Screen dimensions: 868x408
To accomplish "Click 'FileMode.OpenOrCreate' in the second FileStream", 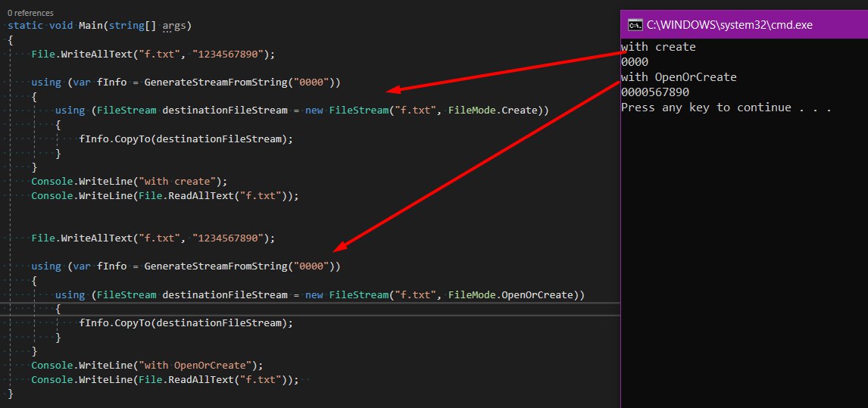I will [511, 294].
